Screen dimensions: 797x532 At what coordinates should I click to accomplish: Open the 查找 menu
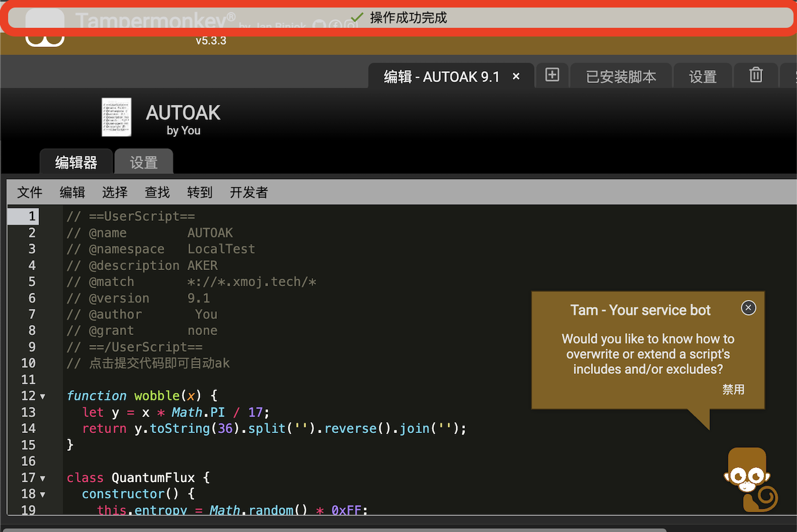pyautogui.click(x=157, y=192)
